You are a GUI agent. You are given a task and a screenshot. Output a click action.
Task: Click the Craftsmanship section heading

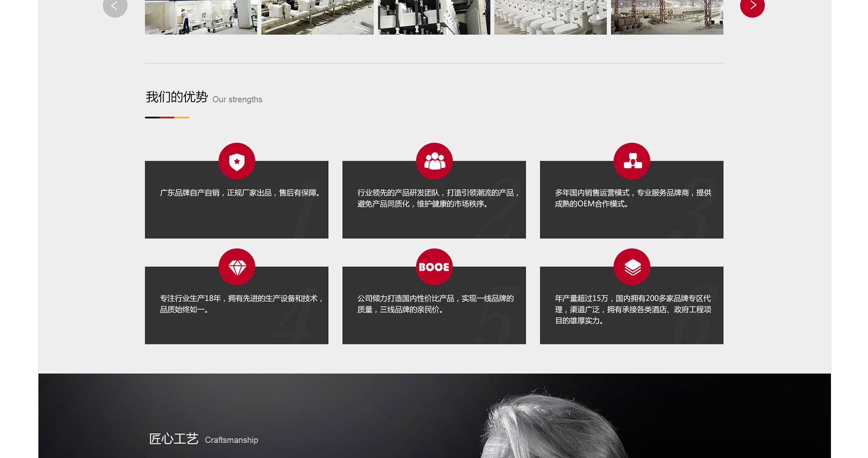tap(203, 439)
